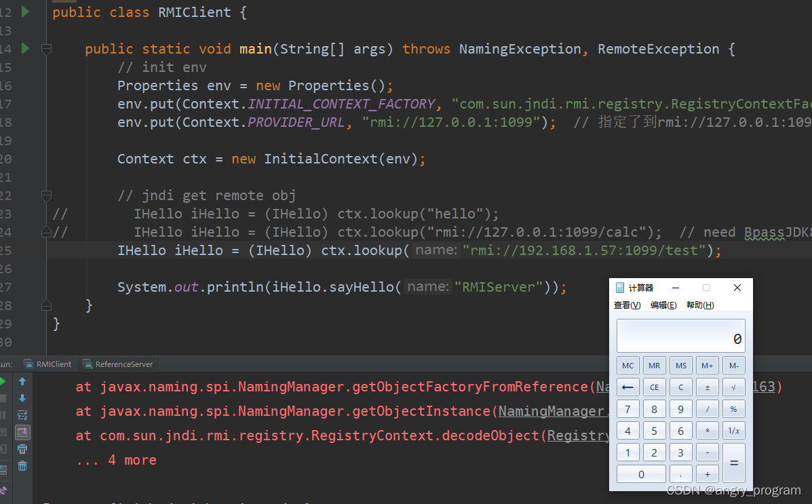This screenshot has width=812, height=504.
Task: Click percent key in Calculator
Action: 734,409
